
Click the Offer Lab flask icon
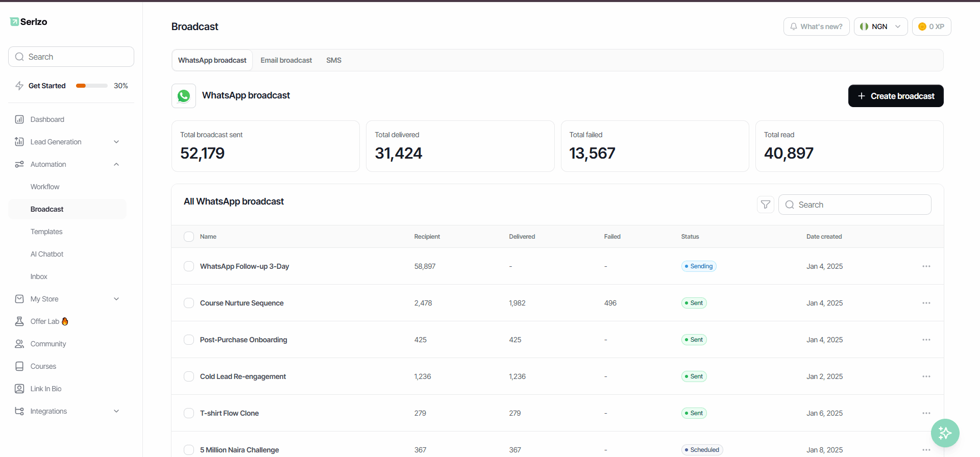tap(19, 321)
